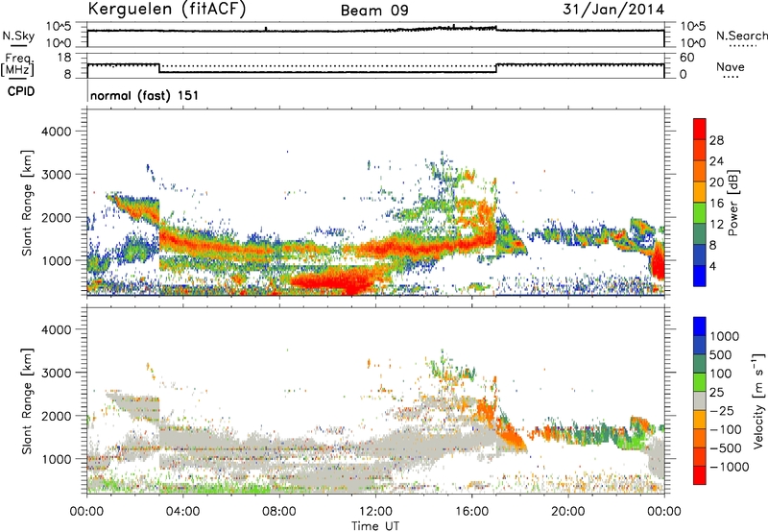Click the "Kerguelen (fitACF)" plot title
Screen dimensions: 768x532
(x=166, y=9)
